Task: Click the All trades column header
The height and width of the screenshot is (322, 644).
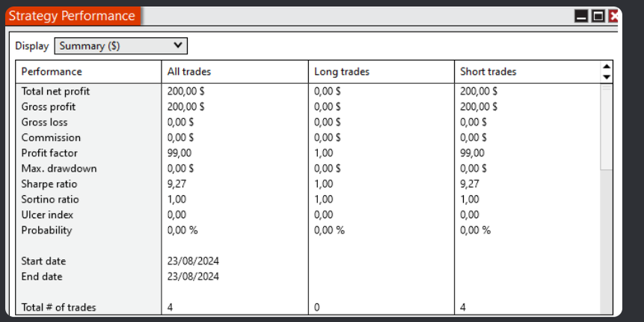Action: coord(189,72)
